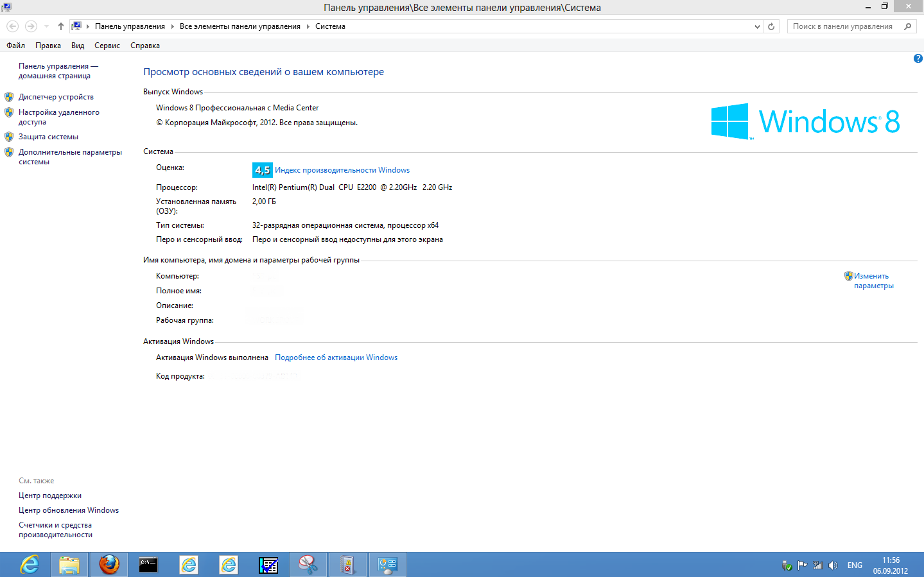Open the Сервис menu

[107, 46]
